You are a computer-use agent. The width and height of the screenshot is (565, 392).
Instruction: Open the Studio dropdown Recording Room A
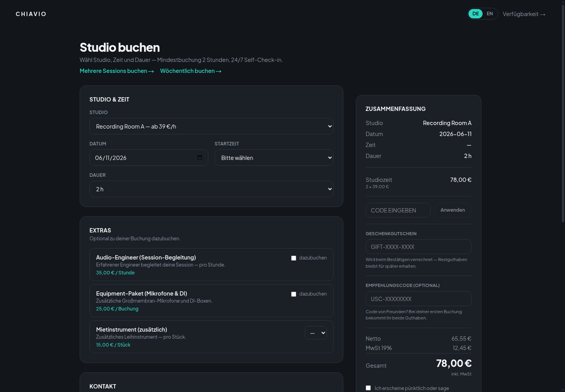pos(211,126)
